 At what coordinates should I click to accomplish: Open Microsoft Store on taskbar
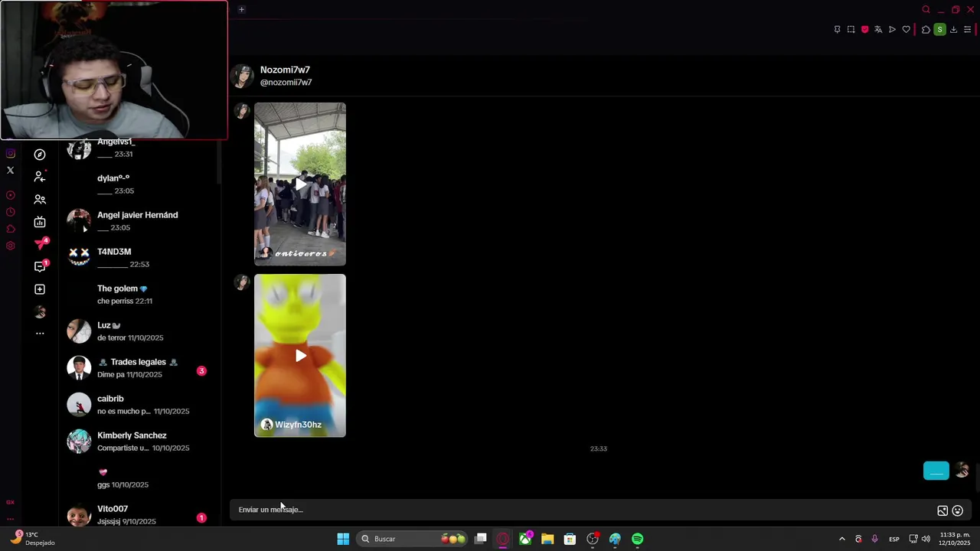[x=570, y=539]
